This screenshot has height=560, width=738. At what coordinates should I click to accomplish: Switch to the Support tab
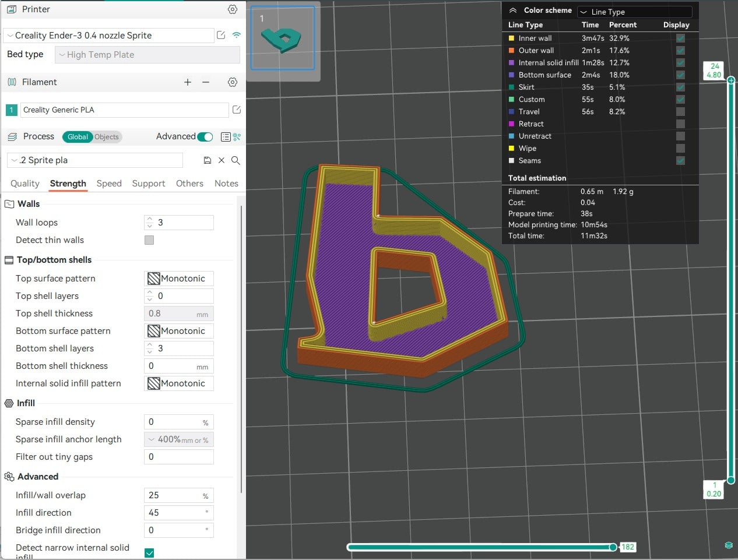tap(149, 184)
